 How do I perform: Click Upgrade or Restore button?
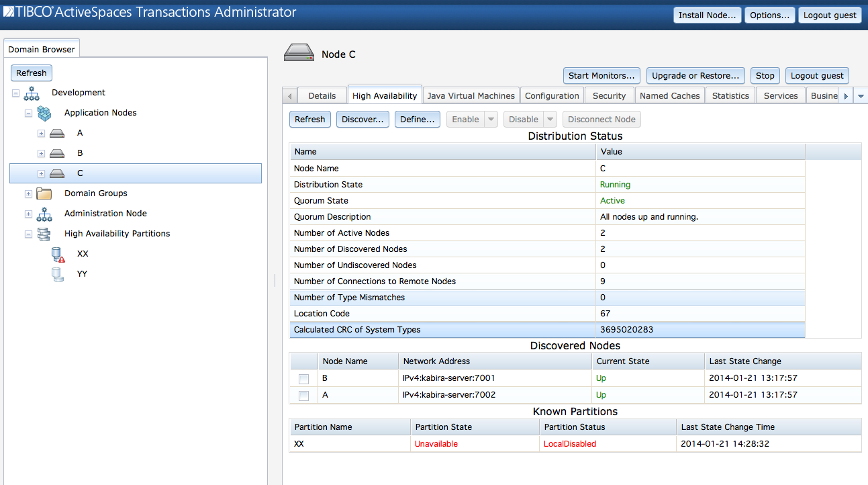click(695, 75)
